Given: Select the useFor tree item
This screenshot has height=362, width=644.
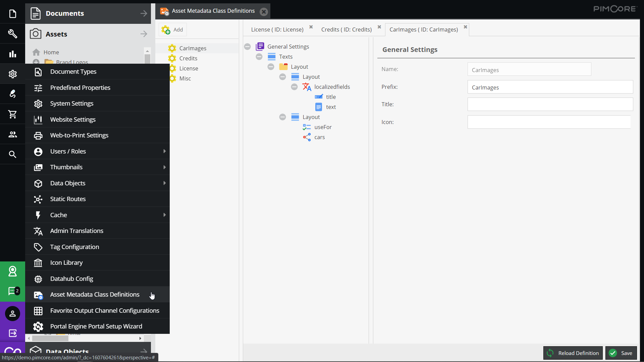Looking at the screenshot, I should tap(323, 127).
